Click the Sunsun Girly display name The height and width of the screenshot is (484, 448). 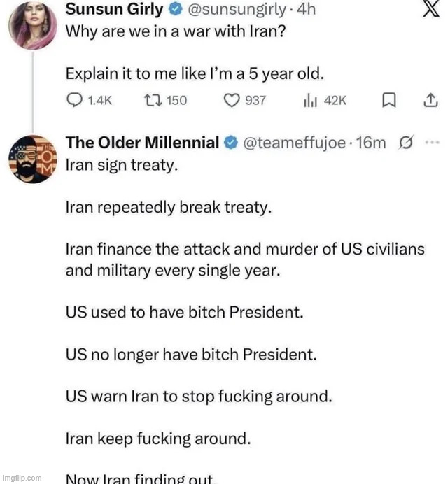pos(114,10)
